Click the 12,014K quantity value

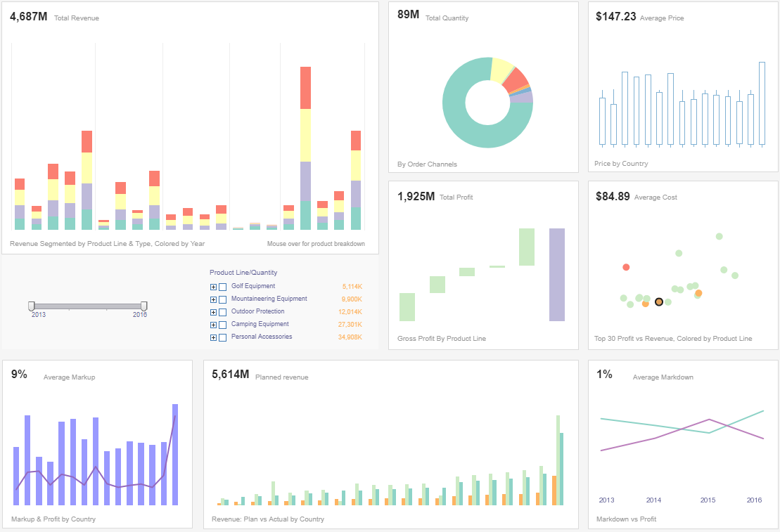(350, 312)
